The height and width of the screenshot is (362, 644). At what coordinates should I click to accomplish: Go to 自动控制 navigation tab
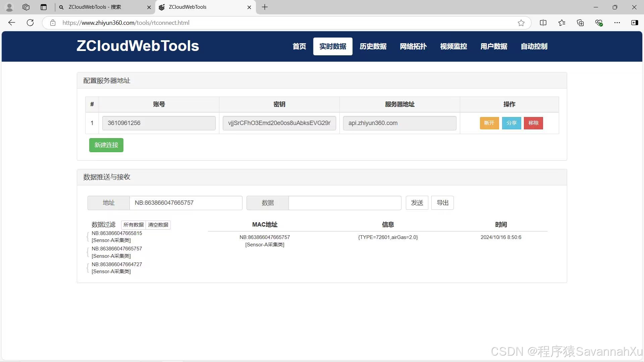[x=534, y=46]
